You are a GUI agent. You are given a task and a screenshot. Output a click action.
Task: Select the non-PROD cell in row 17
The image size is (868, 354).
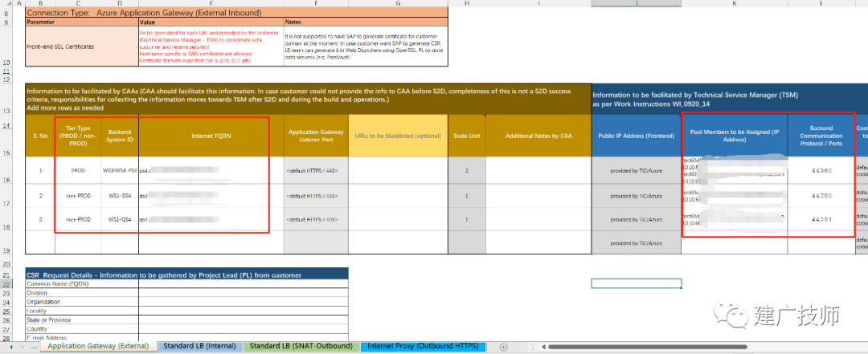point(78,196)
